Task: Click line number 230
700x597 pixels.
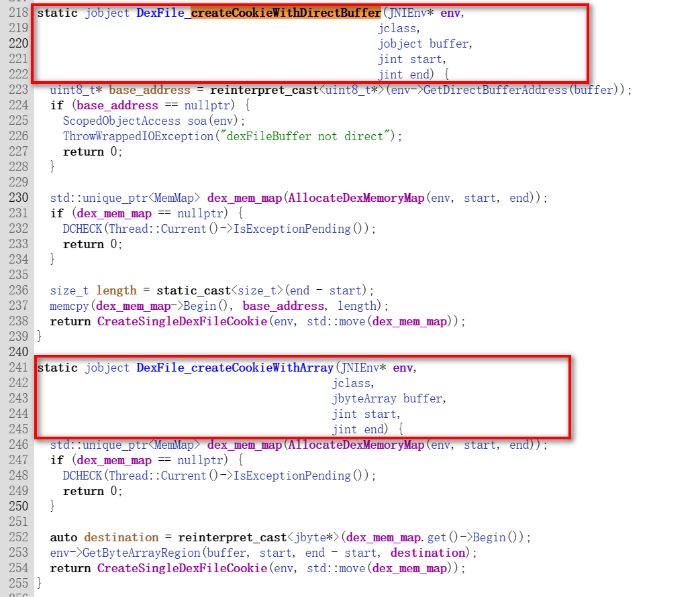Action: point(19,198)
